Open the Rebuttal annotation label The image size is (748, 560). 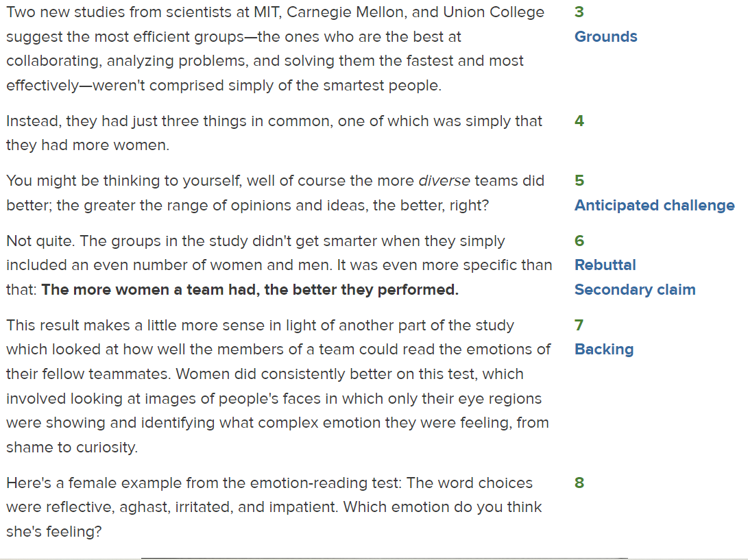pos(605,265)
